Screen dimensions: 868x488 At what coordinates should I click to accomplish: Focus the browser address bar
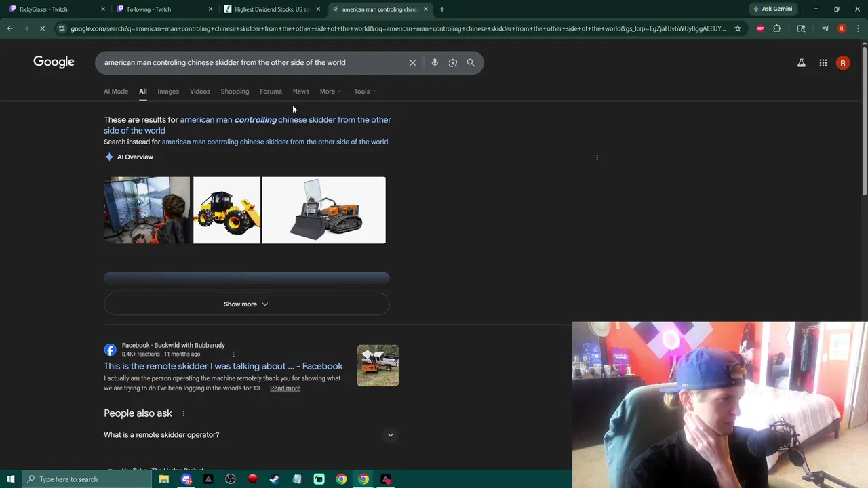397,28
